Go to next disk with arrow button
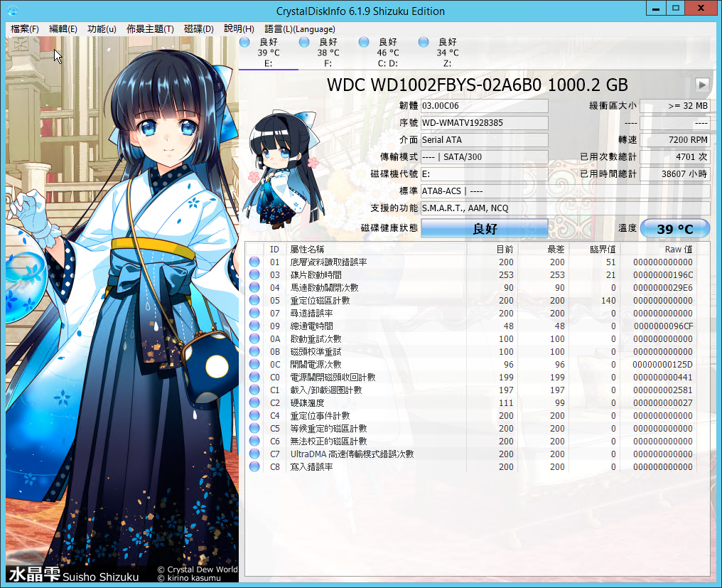This screenshot has height=588, width=722. click(702, 85)
